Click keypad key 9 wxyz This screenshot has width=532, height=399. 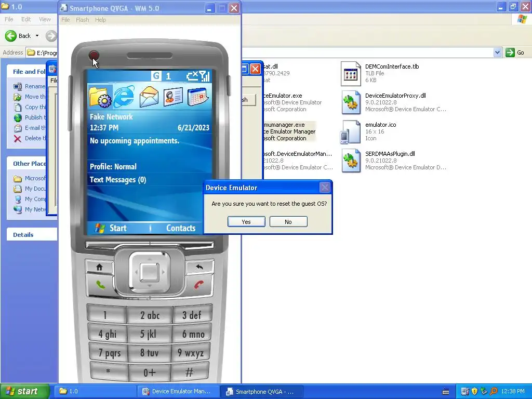191,353
